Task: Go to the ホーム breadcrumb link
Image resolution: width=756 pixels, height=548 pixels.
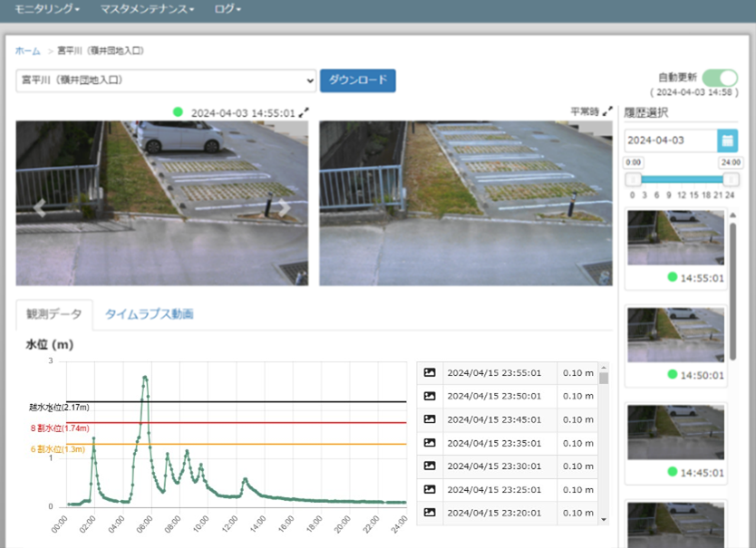Action: (28, 51)
